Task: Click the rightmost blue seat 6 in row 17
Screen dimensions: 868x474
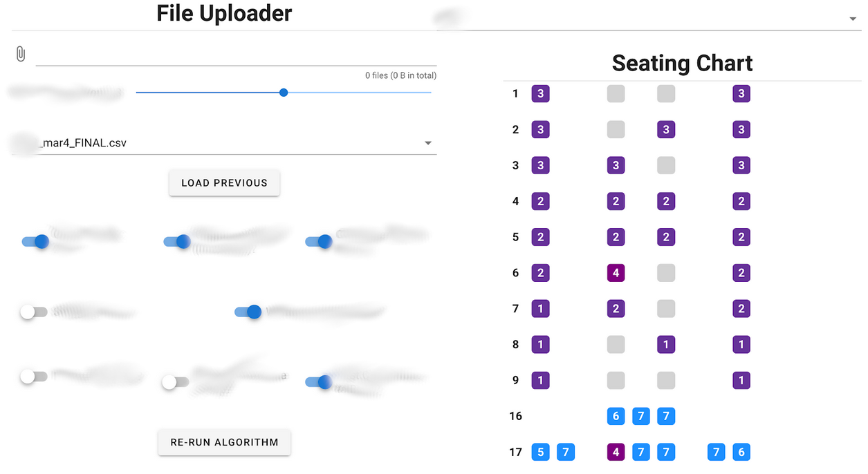Action: pyautogui.click(x=741, y=452)
